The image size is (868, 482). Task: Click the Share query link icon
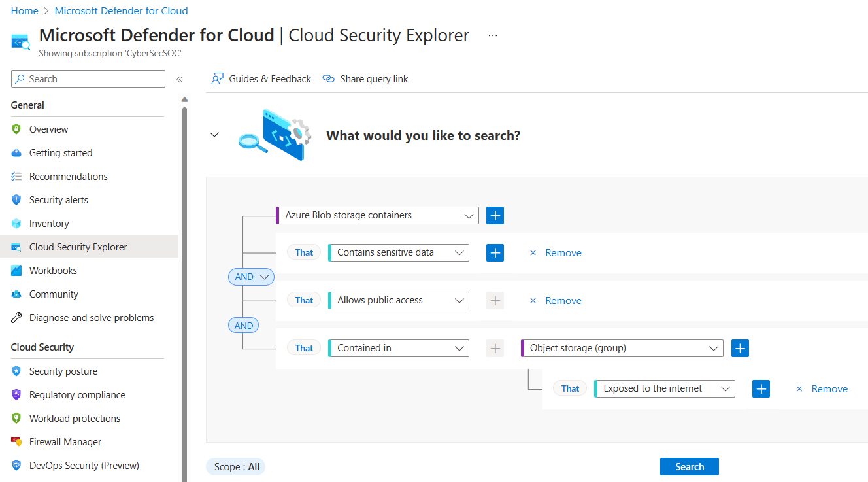(x=329, y=79)
